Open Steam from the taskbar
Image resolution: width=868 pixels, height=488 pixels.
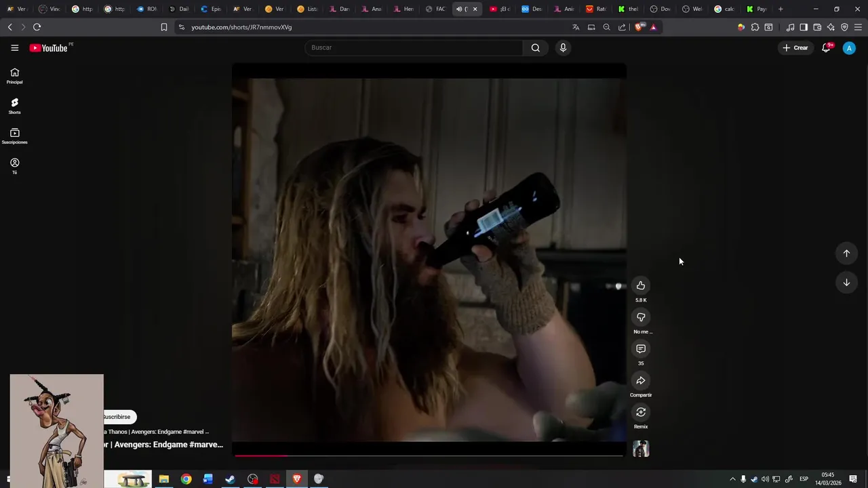pyautogui.click(x=230, y=479)
